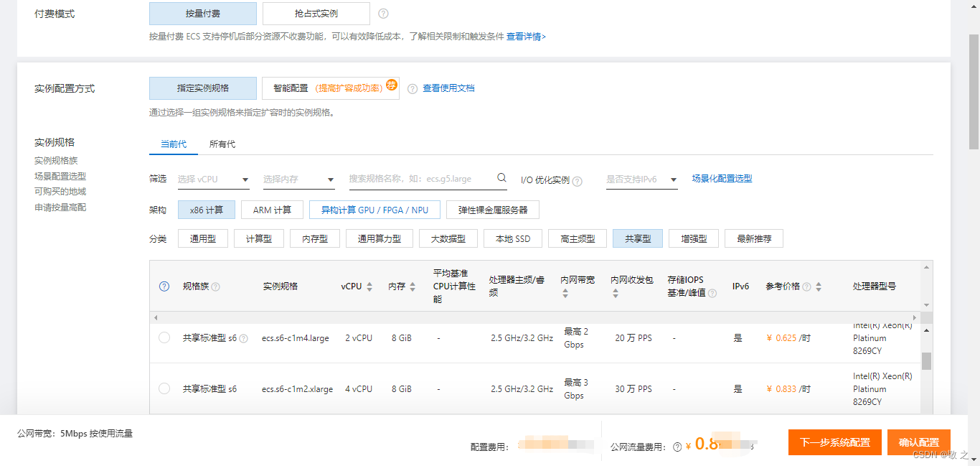Open help icon next to 抢占式实例
Viewport: 980px width, 466px height.
click(x=383, y=14)
